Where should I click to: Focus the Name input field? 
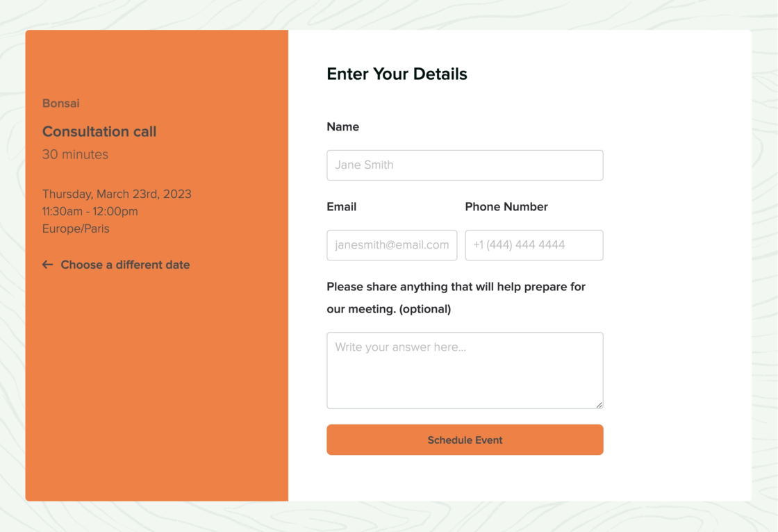click(x=465, y=165)
